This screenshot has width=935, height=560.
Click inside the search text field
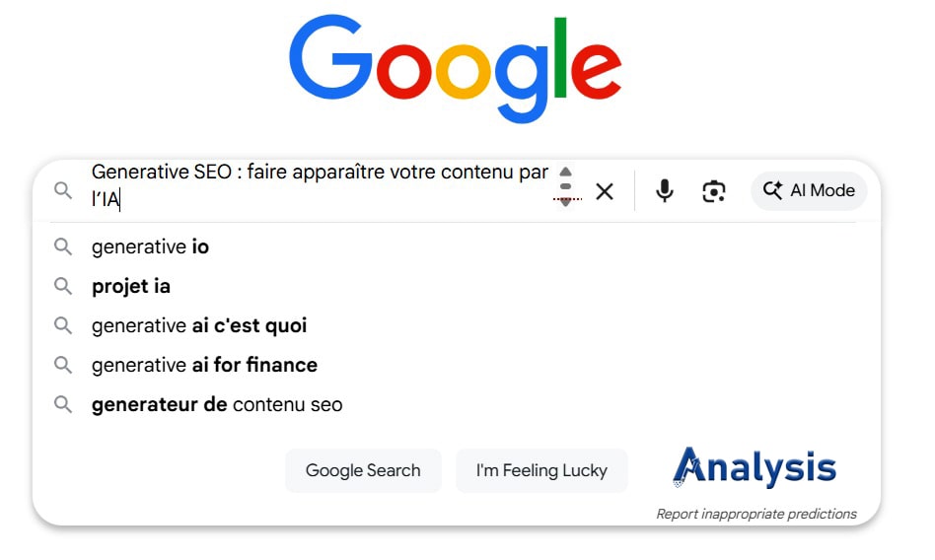[x=316, y=185]
